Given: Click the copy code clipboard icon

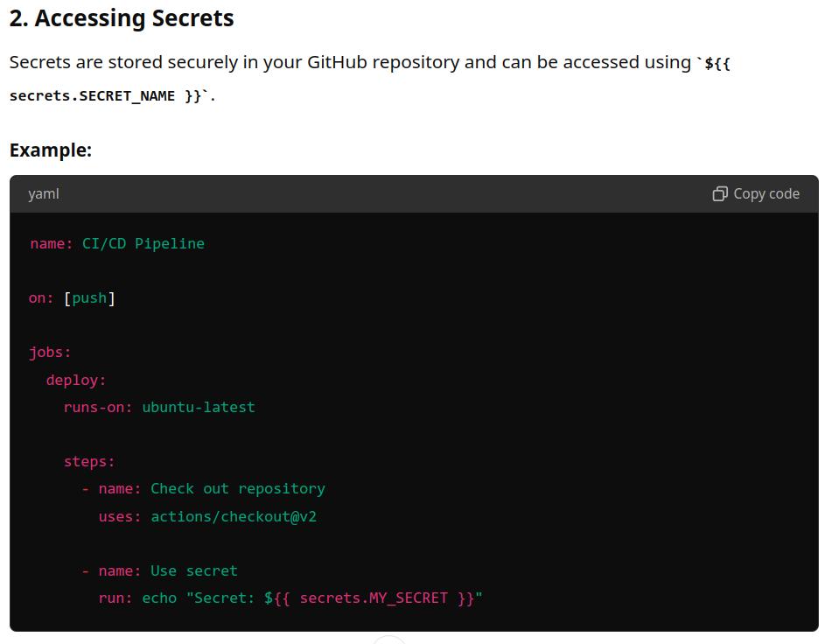Looking at the screenshot, I should 720,194.
